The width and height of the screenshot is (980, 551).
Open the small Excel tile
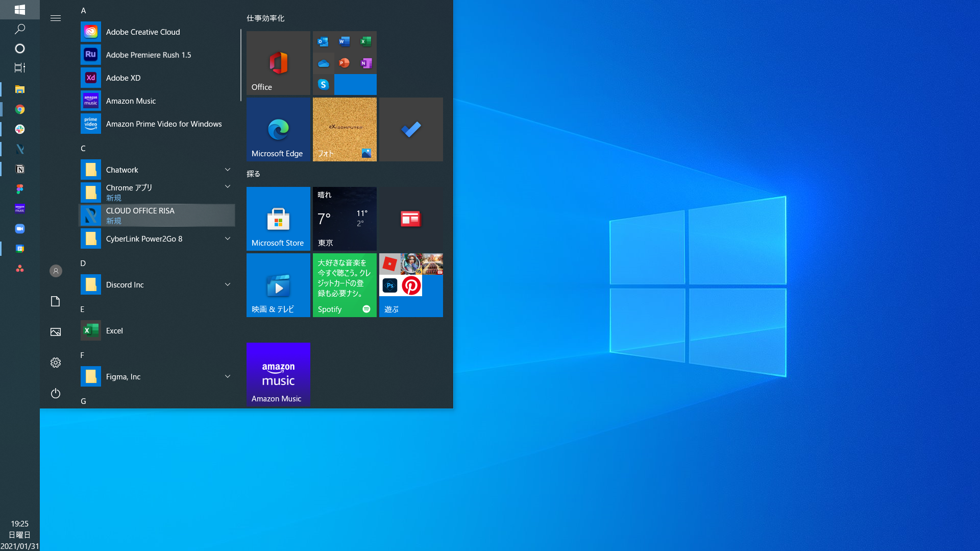coord(366,41)
